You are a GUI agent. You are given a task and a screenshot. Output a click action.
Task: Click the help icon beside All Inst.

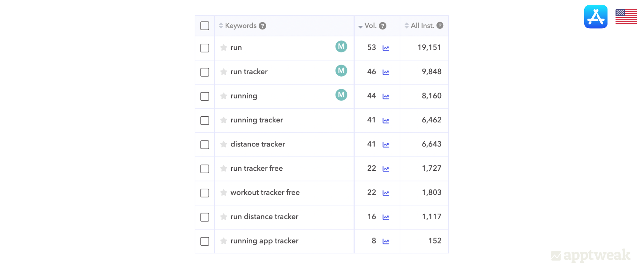coord(440,25)
